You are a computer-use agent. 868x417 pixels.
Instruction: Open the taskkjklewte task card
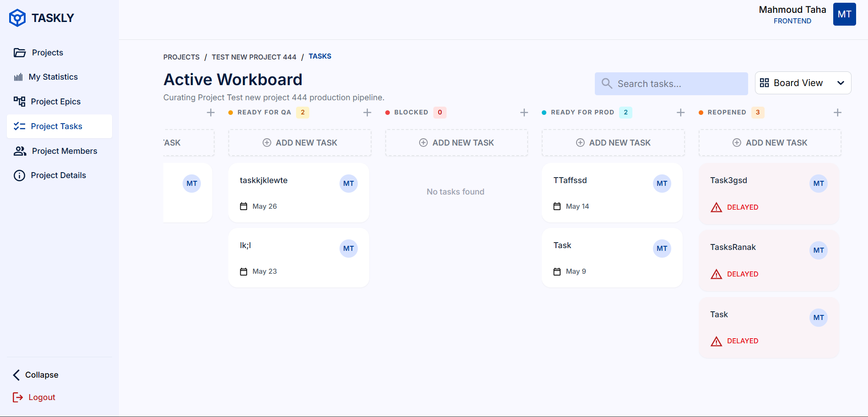pos(298,193)
